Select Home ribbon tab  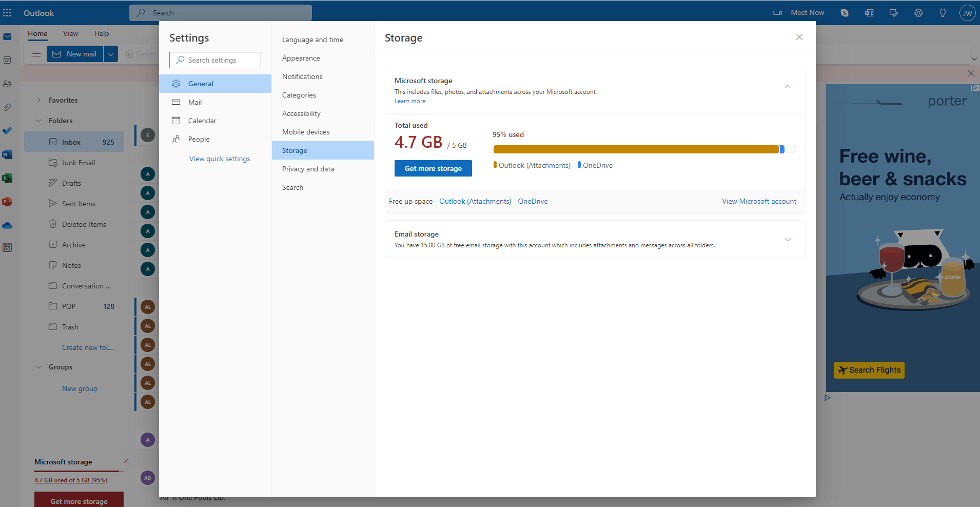pos(37,33)
